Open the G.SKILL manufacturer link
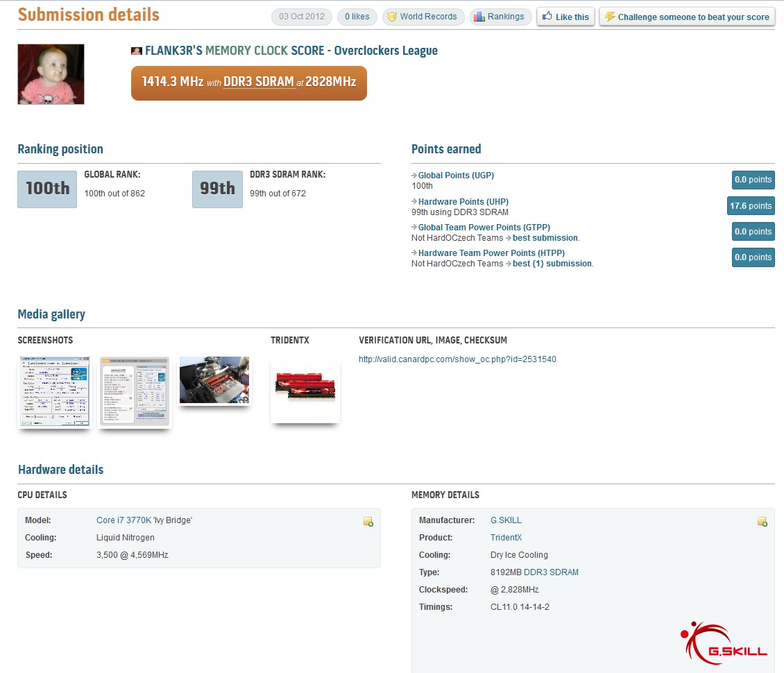 [506, 520]
